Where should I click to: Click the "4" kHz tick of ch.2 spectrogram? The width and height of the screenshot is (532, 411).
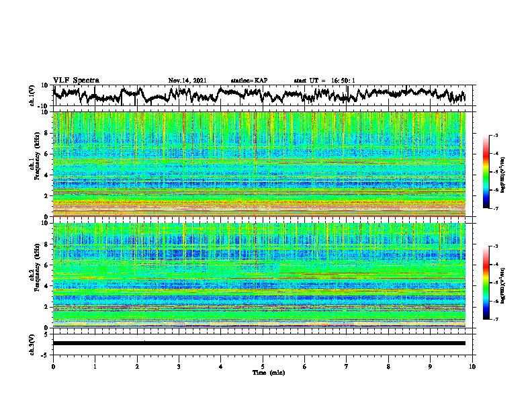47,286
